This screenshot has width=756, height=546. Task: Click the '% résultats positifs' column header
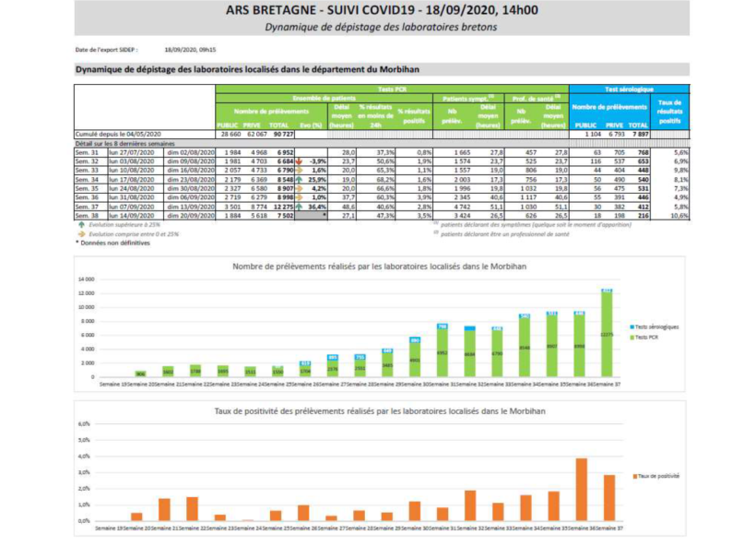[x=414, y=116]
